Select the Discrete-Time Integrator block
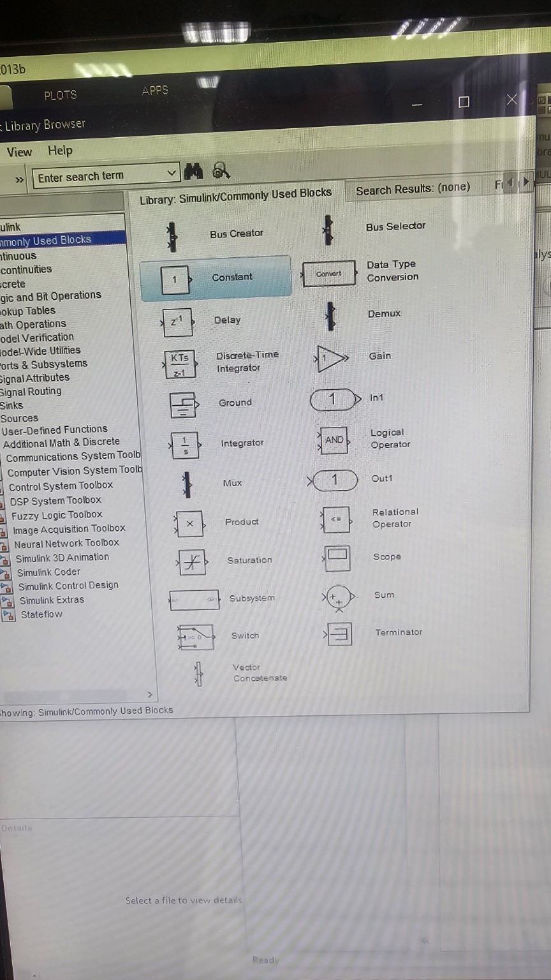Image resolution: width=551 pixels, height=980 pixels. coord(180,365)
